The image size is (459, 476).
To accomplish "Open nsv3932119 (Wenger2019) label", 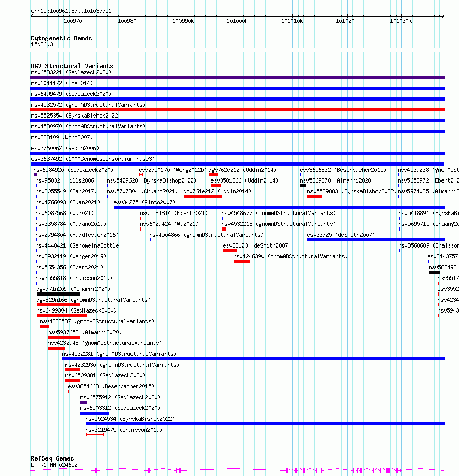I will pos(71,256).
